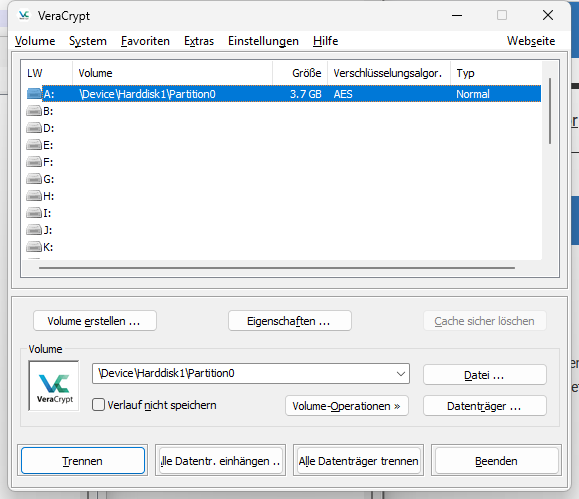Screen dimensions: 579x499
Task: Click the 'AES' algorithm cell
Action: coord(343,94)
